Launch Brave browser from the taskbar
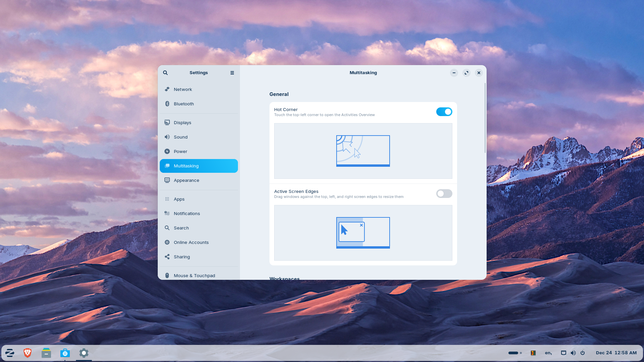The image size is (644, 362). click(x=28, y=353)
